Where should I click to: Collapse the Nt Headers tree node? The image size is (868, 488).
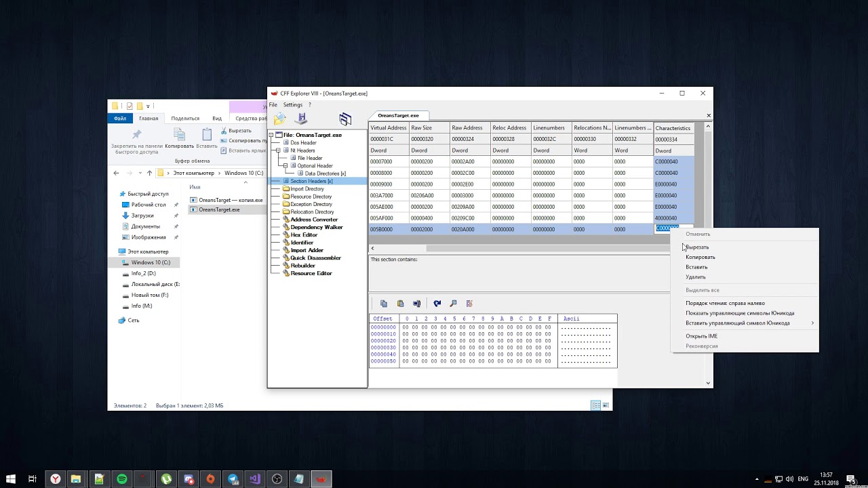[x=278, y=150]
